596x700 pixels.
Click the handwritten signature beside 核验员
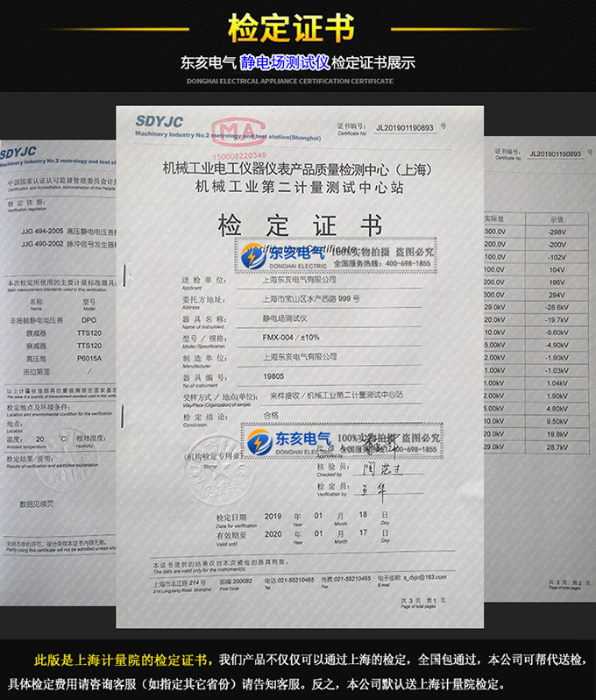pyautogui.click(x=382, y=468)
